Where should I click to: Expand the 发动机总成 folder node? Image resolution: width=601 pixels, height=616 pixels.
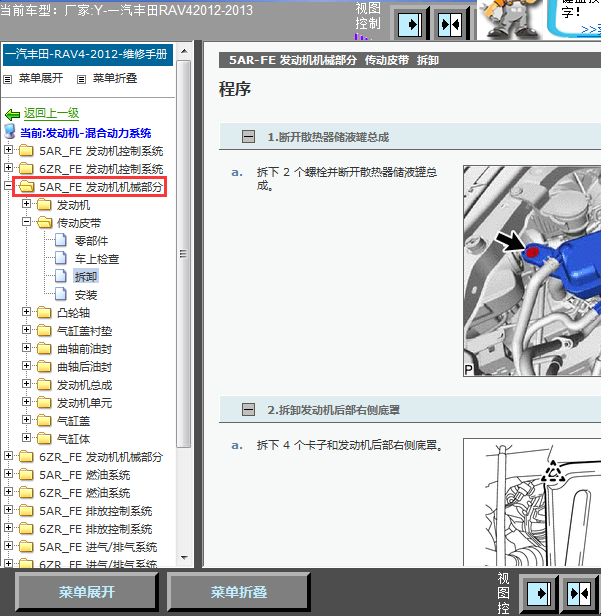click(x=26, y=384)
